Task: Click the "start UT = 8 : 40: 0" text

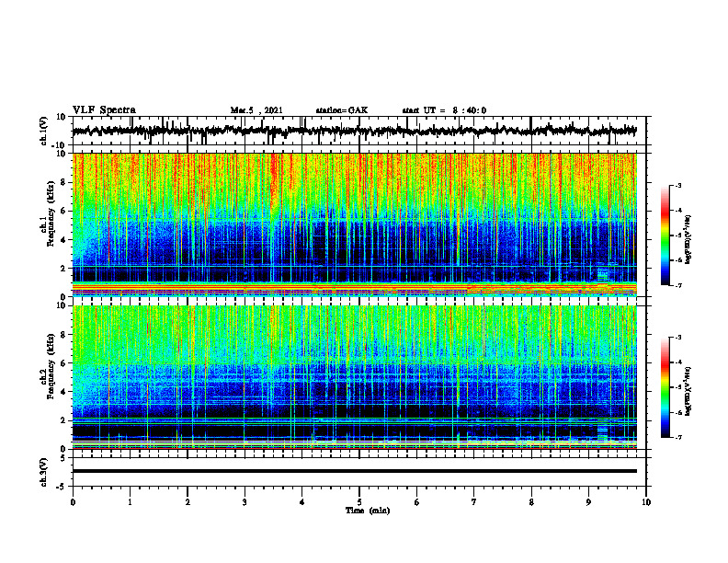Action: point(444,110)
